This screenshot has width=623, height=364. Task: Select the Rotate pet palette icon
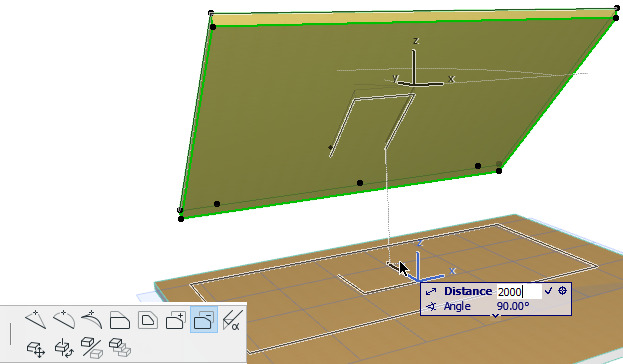point(64,348)
